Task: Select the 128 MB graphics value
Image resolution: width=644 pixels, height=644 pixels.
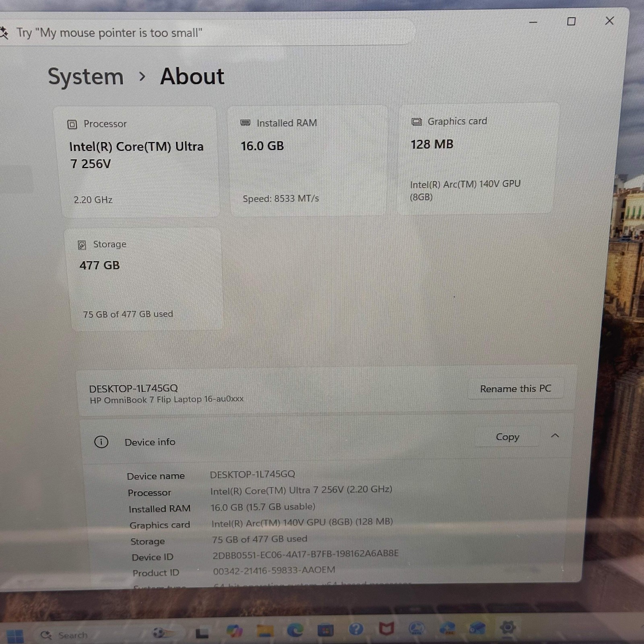Action: click(x=432, y=144)
